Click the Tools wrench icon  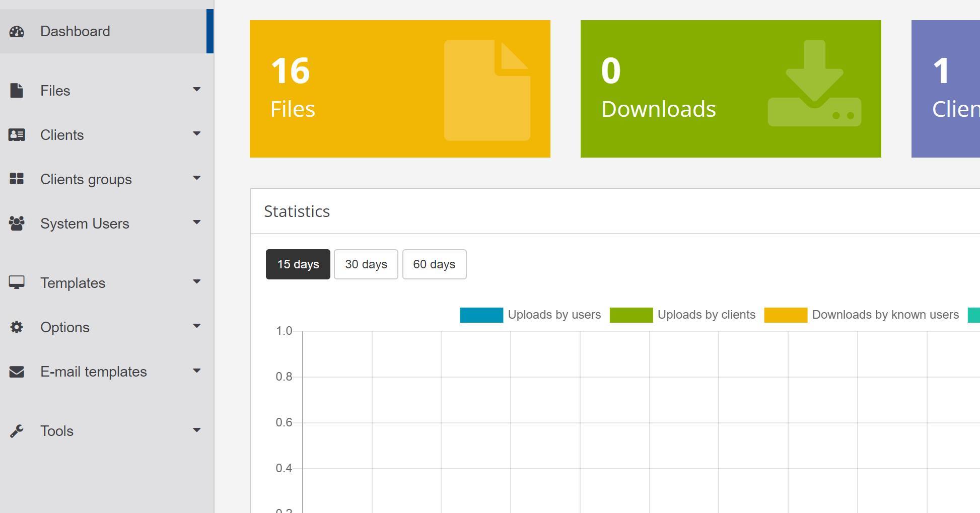[17, 431]
